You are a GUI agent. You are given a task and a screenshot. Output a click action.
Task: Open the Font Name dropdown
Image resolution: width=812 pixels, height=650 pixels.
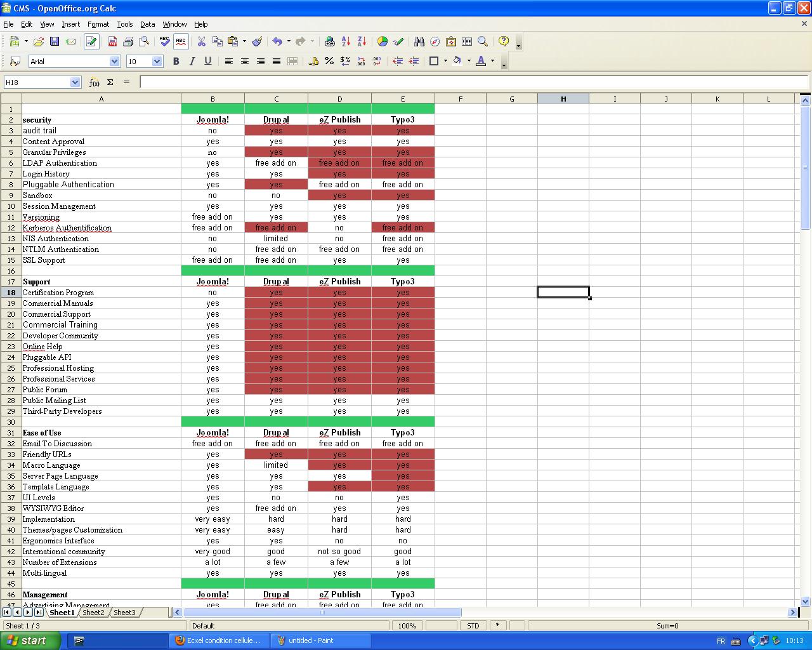pyautogui.click(x=115, y=61)
